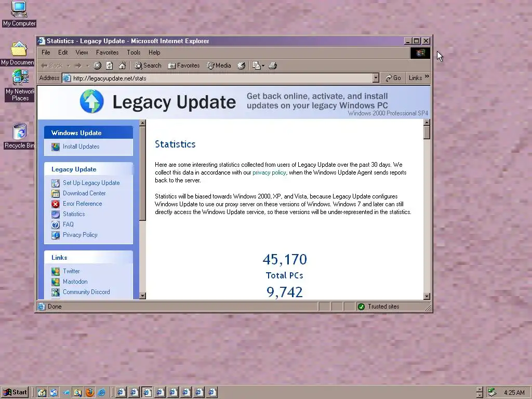
Task: Click the main page scrollbar thumb
Action: [427, 132]
